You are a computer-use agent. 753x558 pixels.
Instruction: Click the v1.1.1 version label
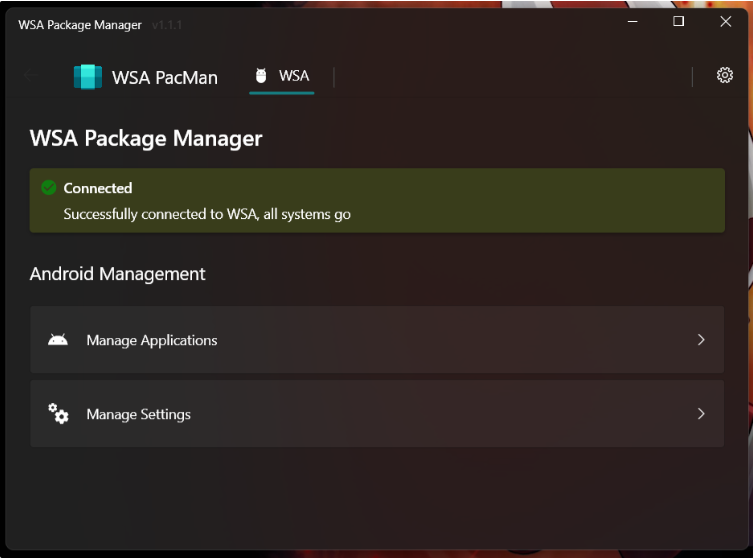167,25
